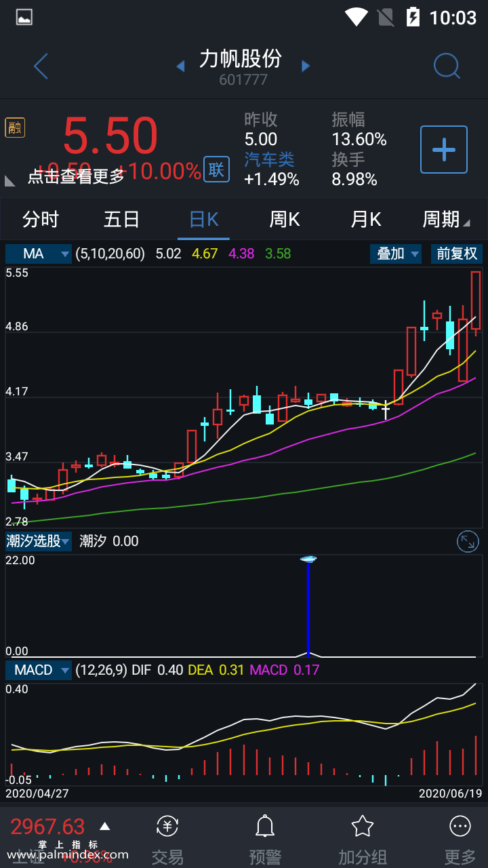
Task: Select the 五日 tab
Action: pos(122,219)
